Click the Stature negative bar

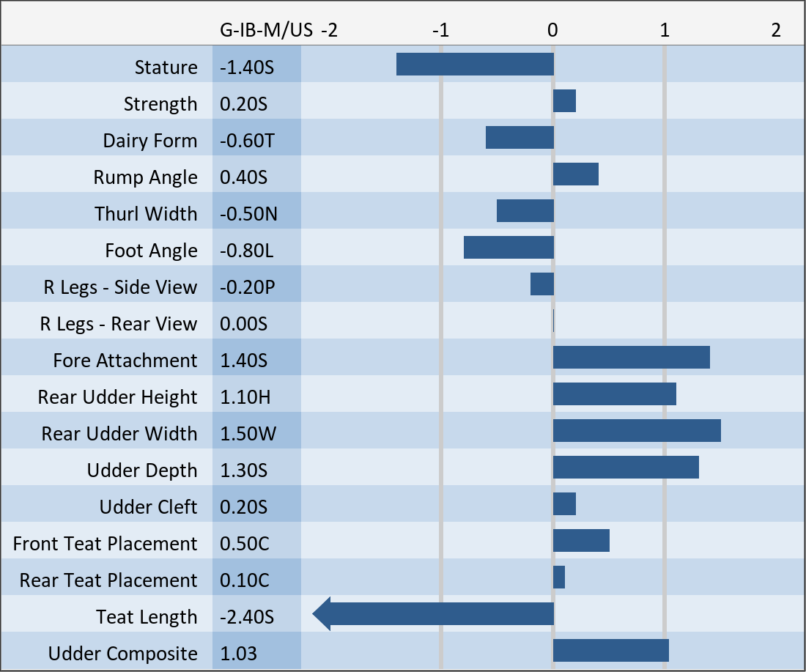click(475, 64)
